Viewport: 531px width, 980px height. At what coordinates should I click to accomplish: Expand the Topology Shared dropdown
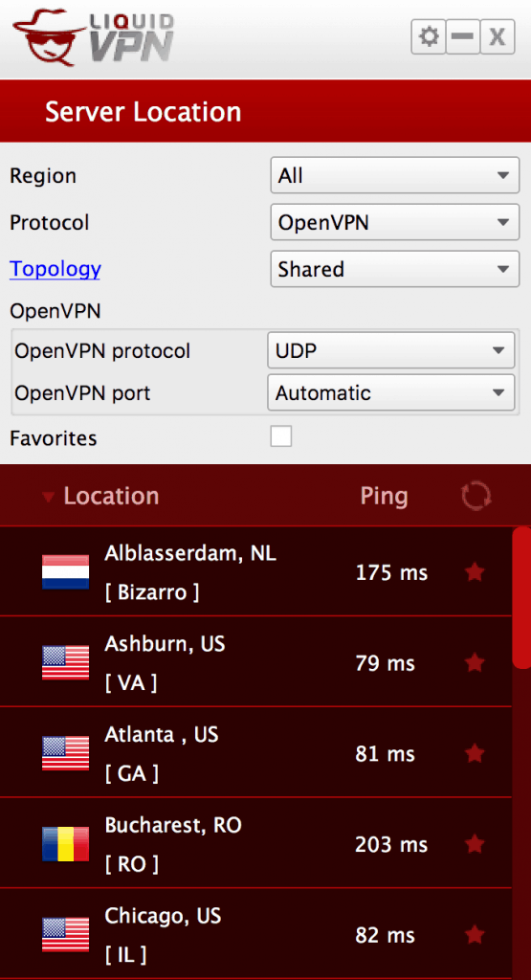coord(395,269)
